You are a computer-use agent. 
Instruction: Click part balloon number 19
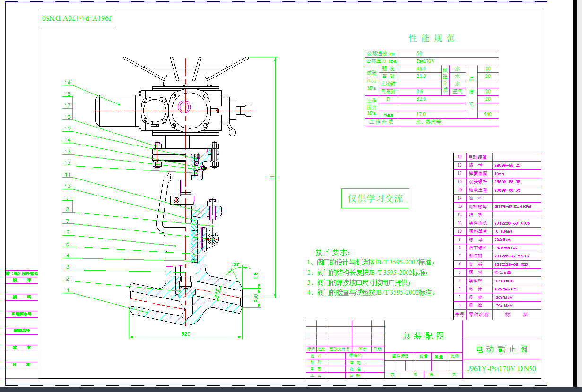67,82
